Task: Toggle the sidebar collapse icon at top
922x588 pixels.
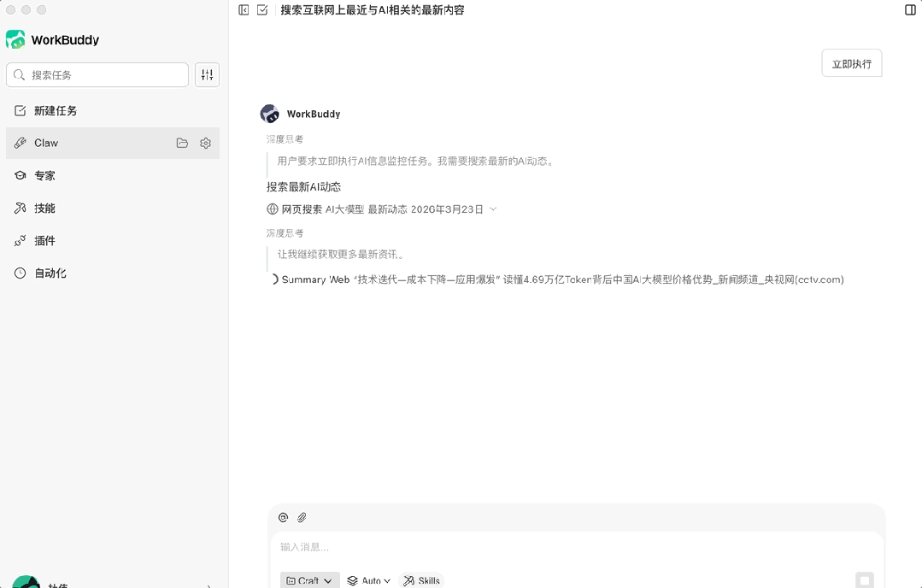Action: [x=244, y=10]
